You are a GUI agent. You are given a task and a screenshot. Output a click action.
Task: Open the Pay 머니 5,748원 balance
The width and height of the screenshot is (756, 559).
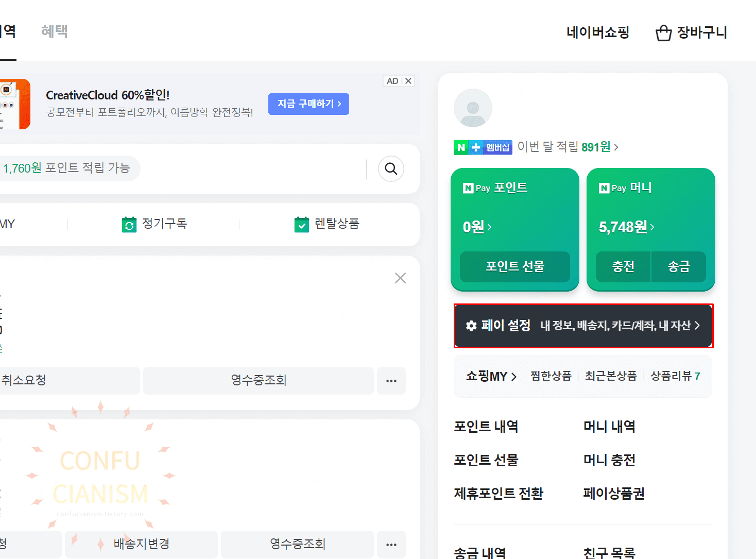(x=627, y=227)
